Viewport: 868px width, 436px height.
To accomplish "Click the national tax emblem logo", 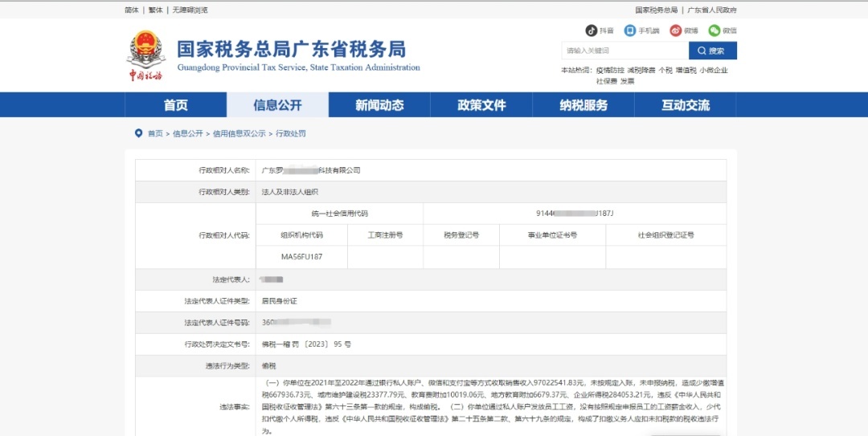I will coord(145,55).
